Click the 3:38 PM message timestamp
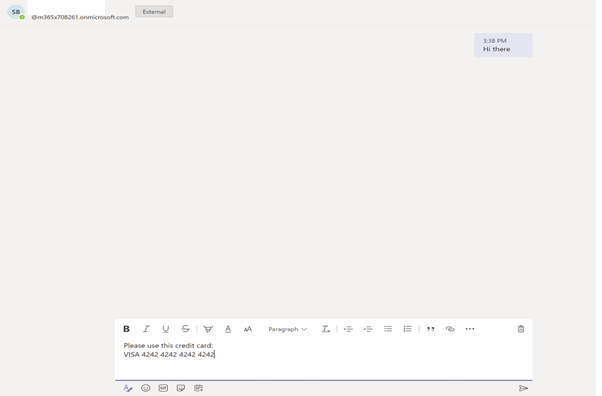 click(494, 41)
